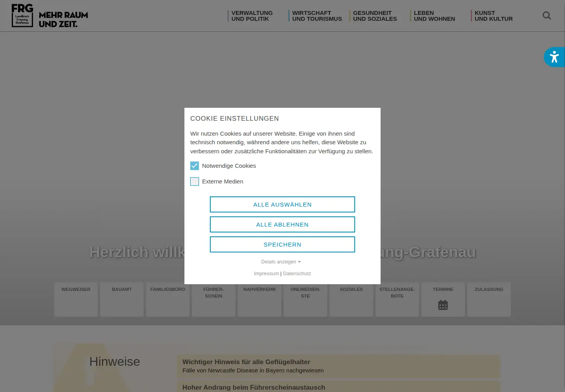Click the Alle Auswählen button
This screenshot has height=392, width=565.
tap(282, 205)
